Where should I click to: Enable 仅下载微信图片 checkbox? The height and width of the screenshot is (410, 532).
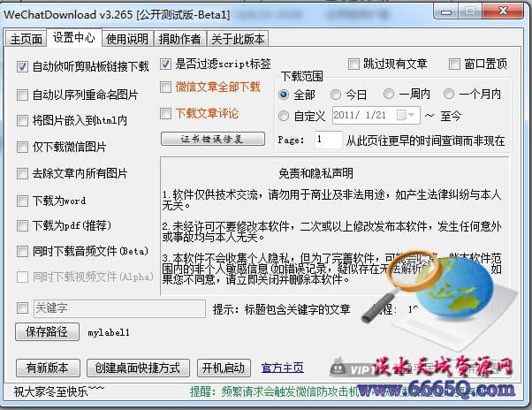22,148
